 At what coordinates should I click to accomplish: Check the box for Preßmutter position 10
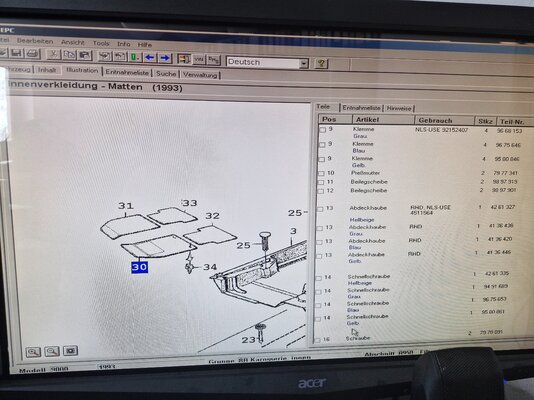[321, 174]
